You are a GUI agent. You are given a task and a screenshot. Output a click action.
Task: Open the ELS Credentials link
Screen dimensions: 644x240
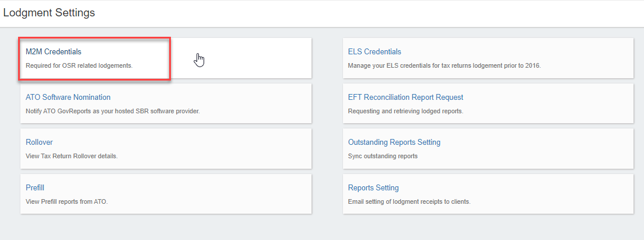tap(374, 52)
